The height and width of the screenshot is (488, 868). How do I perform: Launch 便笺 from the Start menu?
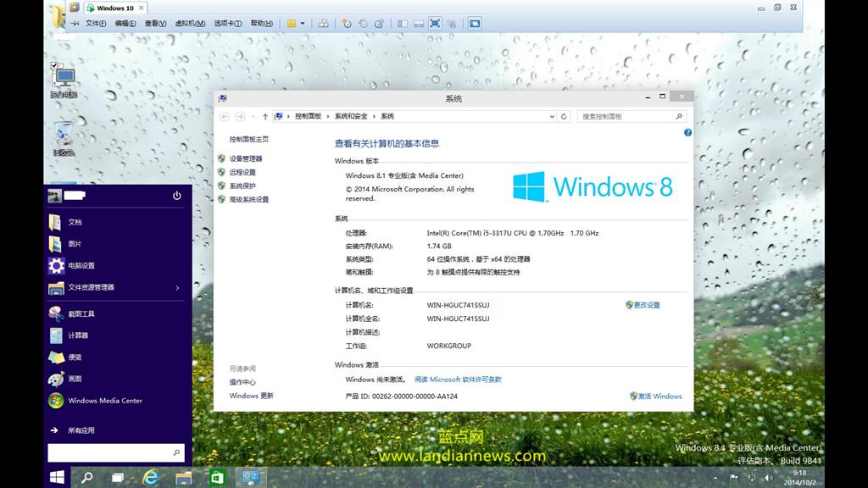pyautogui.click(x=115, y=357)
